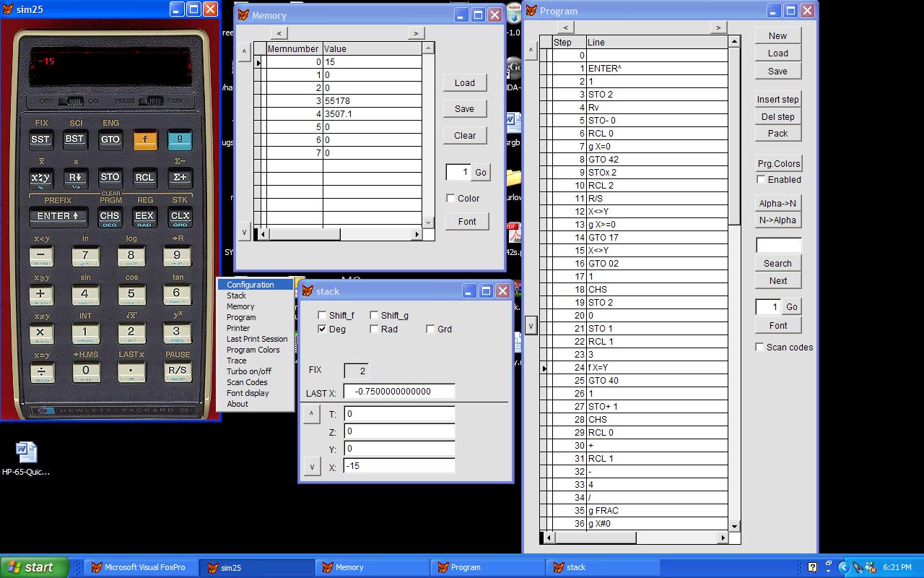
Task: Toggle the OFF/ON power switch
Action: tap(71, 101)
